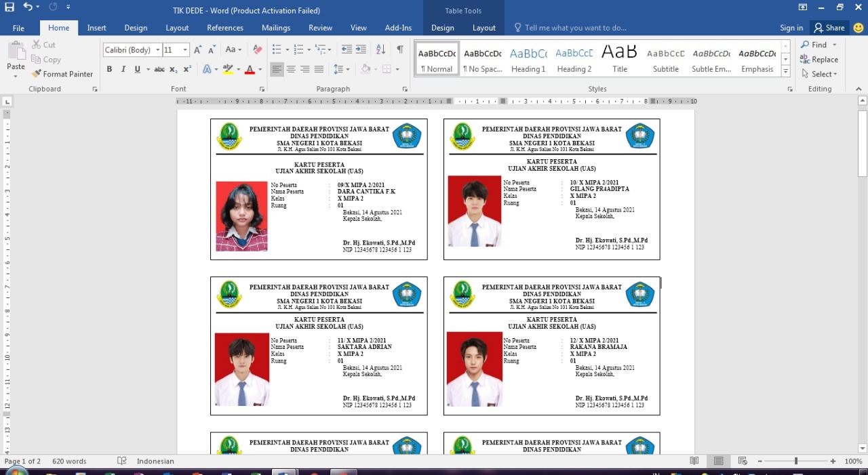
Task: Switch to Read Mode view
Action: click(694, 461)
